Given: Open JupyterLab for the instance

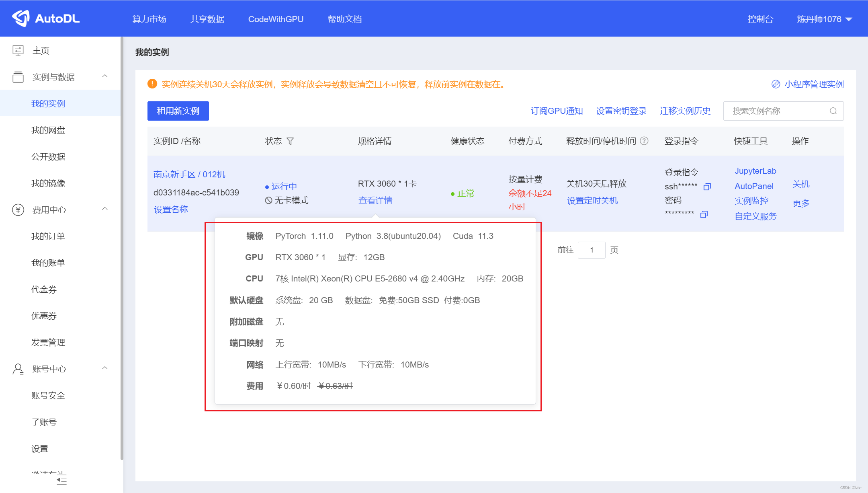Looking at the screenshot, I should click(x=755, y=170).
